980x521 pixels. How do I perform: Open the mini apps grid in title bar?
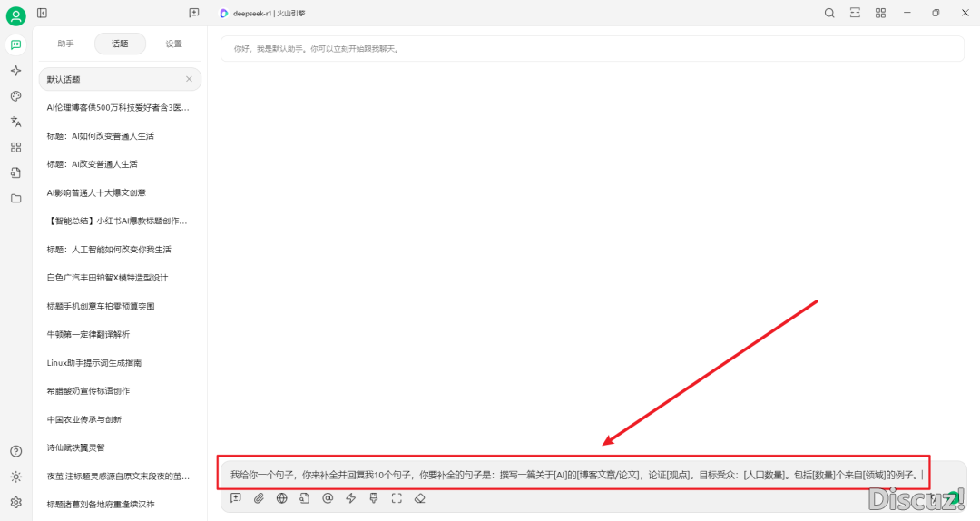click(x=880, y=13)
